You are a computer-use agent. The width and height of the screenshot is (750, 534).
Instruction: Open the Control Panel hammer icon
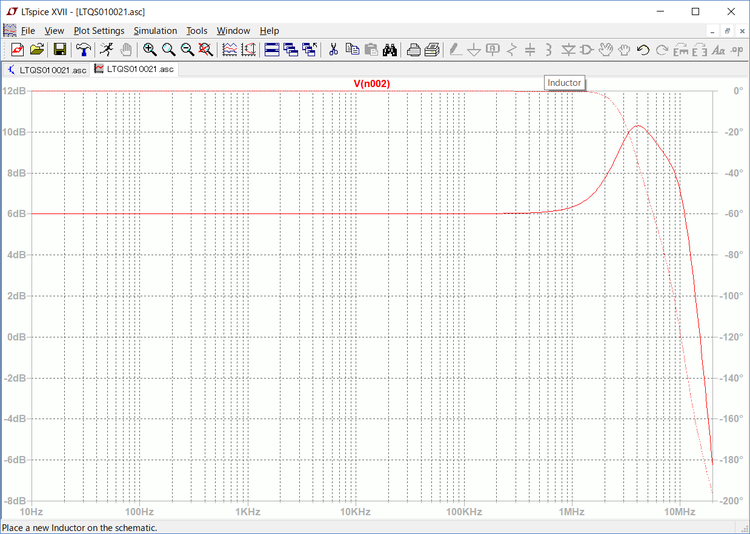point(83,49)
